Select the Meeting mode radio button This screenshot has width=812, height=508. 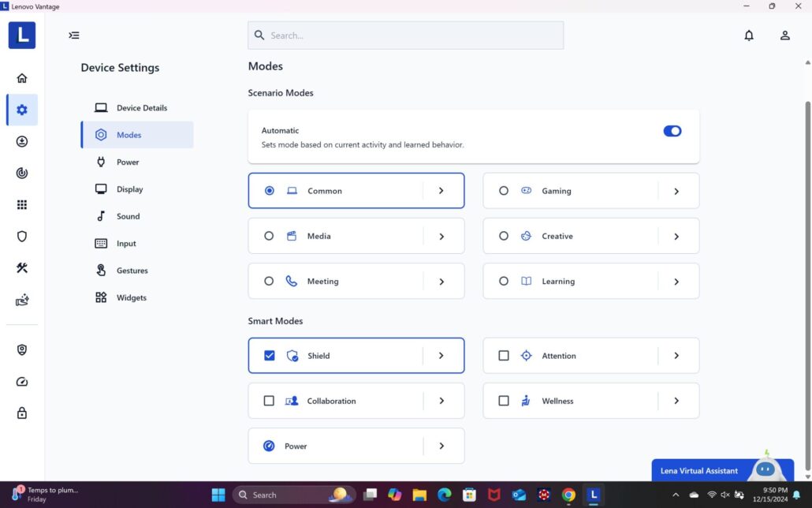pyautogui.click(x=269, y=281)
